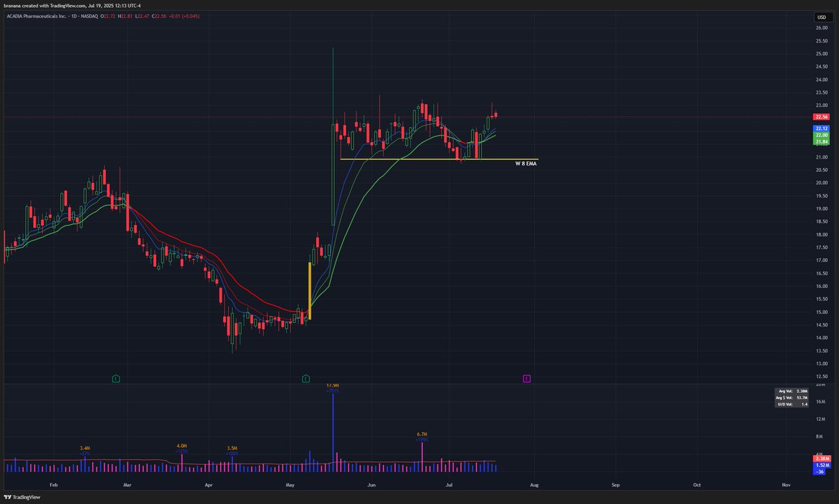Click the +0.01 (+0.04%) change value in header

[x=185, y=15]
